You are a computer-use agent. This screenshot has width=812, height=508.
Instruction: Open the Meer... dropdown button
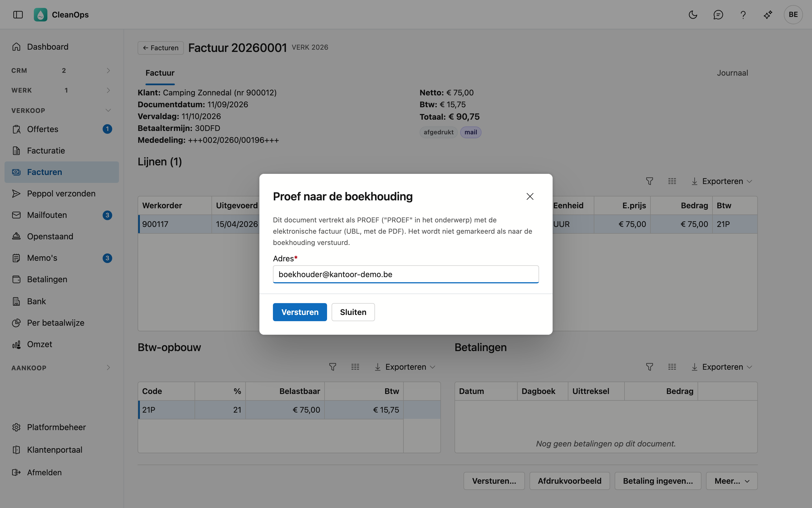[732, 481]
